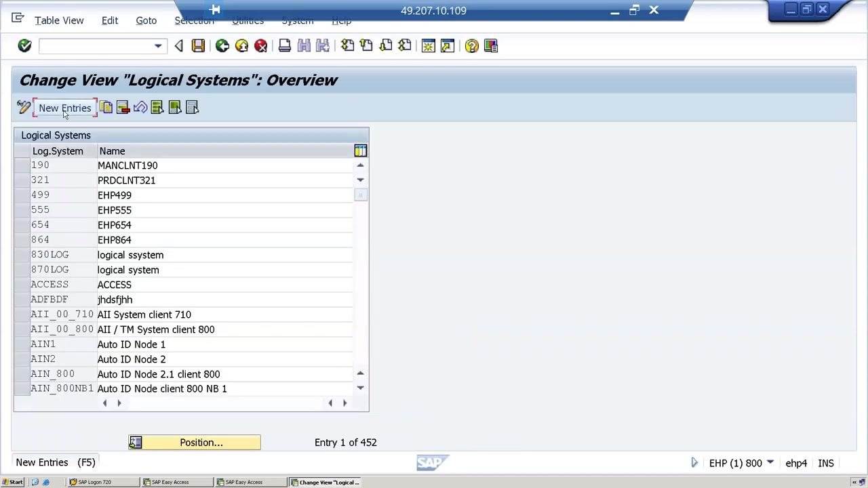Screen dimensions: 868x488
Task: Expand the status bar with the triangle arrow
Action: click(694, 463)
